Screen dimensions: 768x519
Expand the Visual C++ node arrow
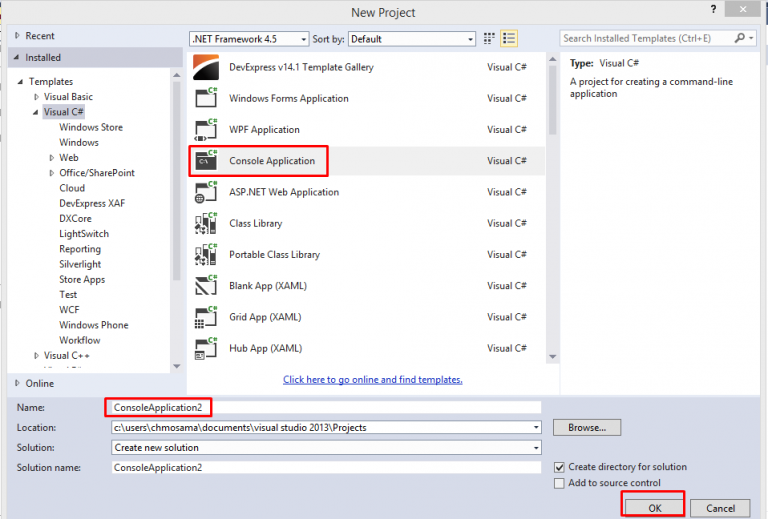[36, 355]
